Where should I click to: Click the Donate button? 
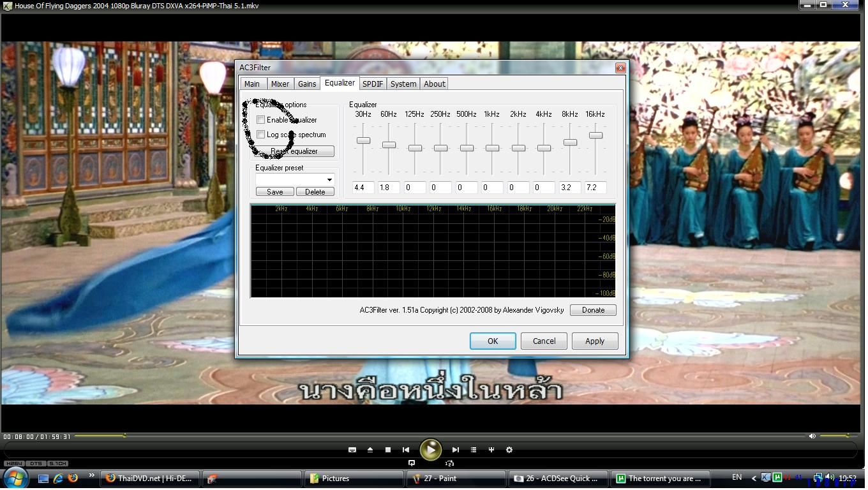[593, 310]
